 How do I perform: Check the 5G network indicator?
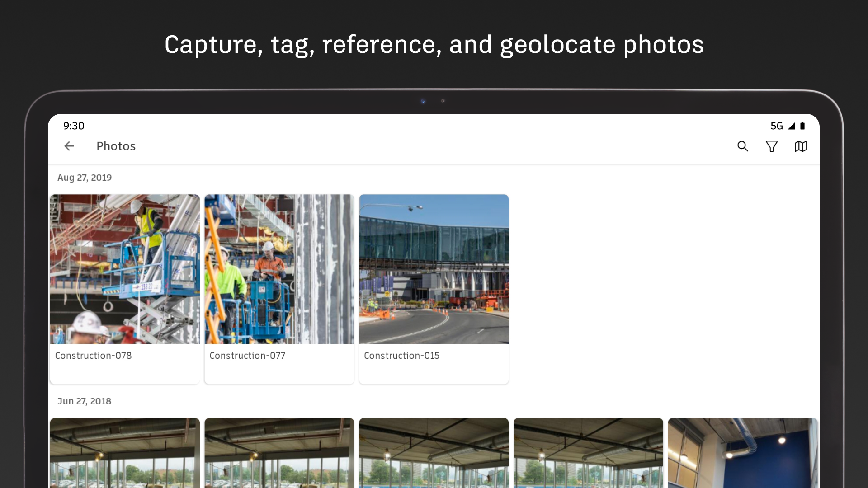[777, 126]
